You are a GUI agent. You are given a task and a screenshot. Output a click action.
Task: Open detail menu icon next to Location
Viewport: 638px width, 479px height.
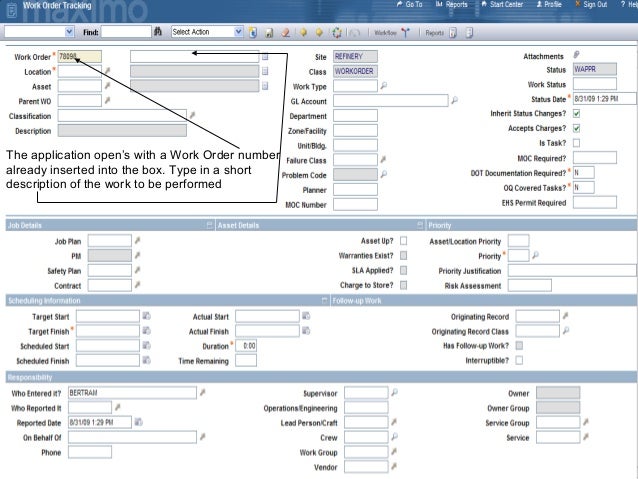(107, 71)
